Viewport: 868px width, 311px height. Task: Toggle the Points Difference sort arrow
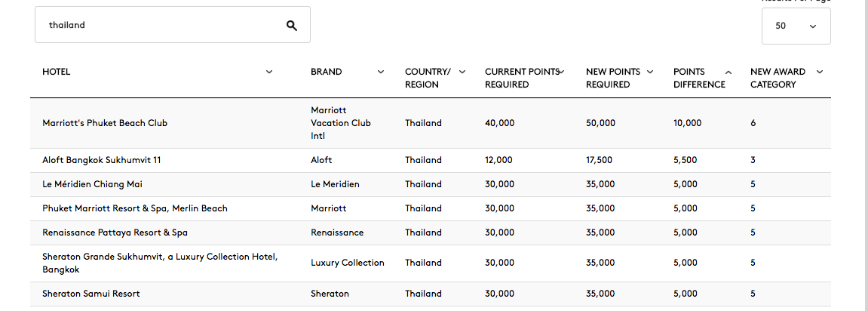point(728,72)
